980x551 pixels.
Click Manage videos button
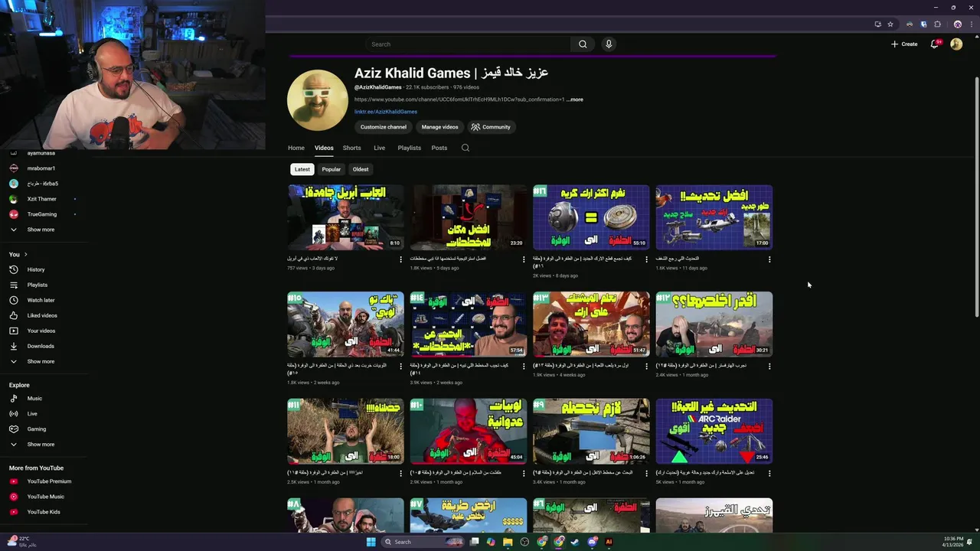[439, 127]
